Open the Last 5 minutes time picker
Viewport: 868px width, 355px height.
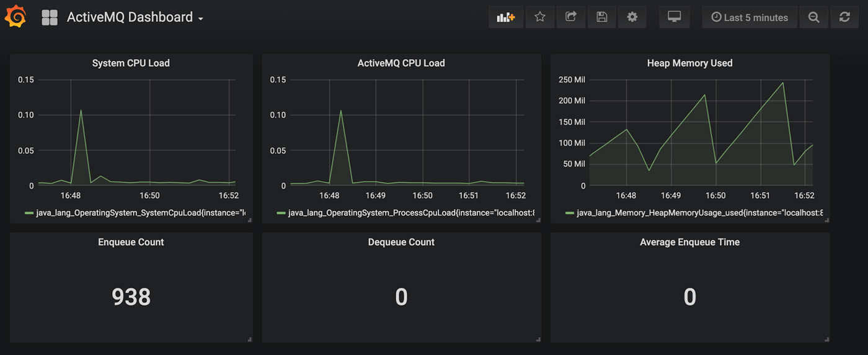click(x=750, y=17)
